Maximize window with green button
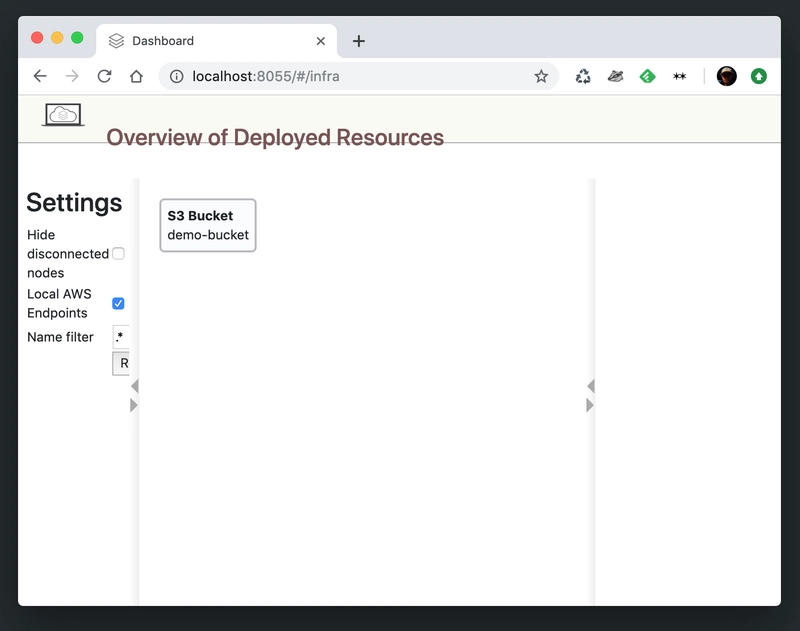 coord(77,38)
